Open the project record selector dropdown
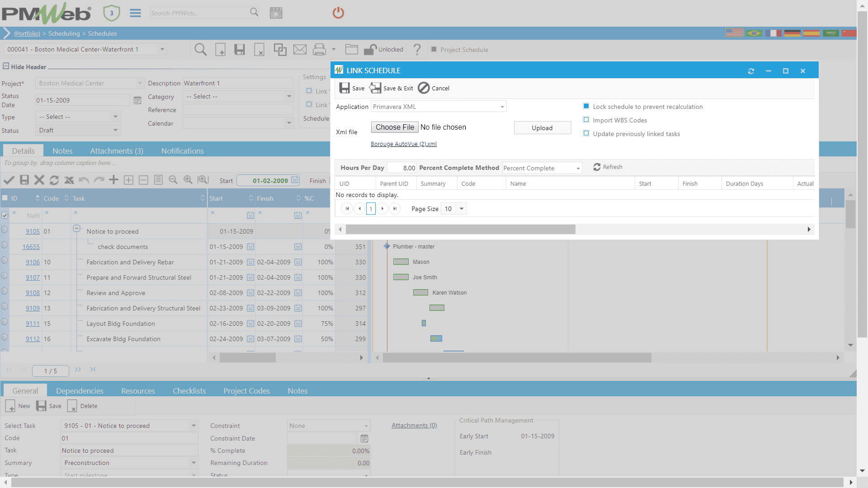Image resolution: width=868 pixels, height=488 pixels. point(162,49)
